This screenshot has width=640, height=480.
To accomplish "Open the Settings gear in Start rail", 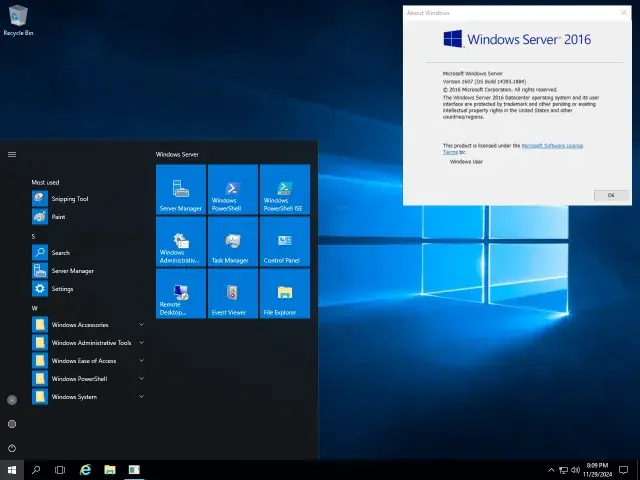I will click(12, 424).
